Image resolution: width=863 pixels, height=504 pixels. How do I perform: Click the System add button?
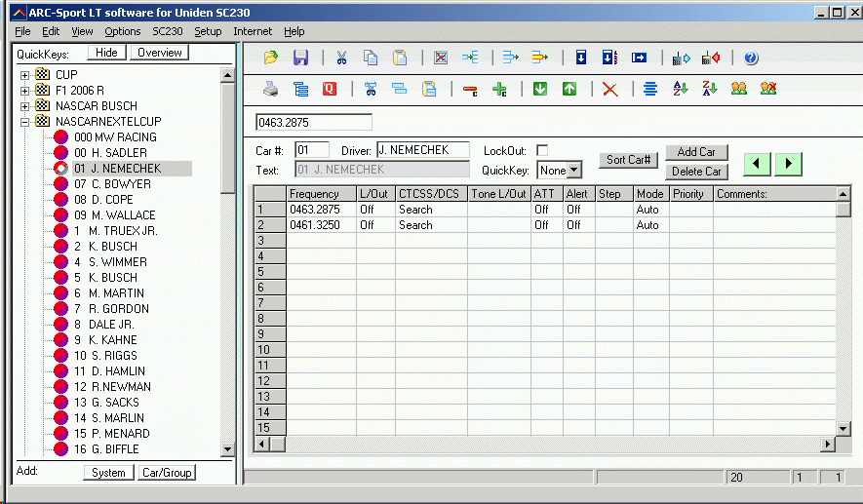[108, 473]
